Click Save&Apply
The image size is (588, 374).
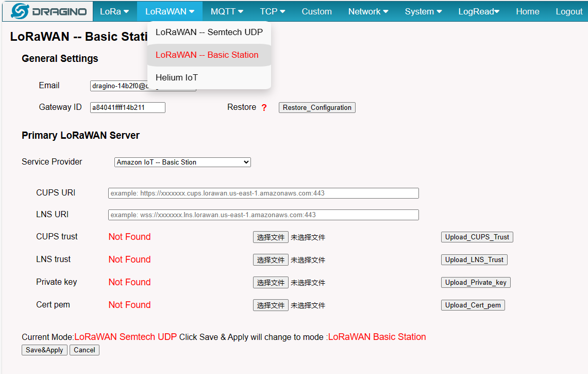(x=44, y=350)
